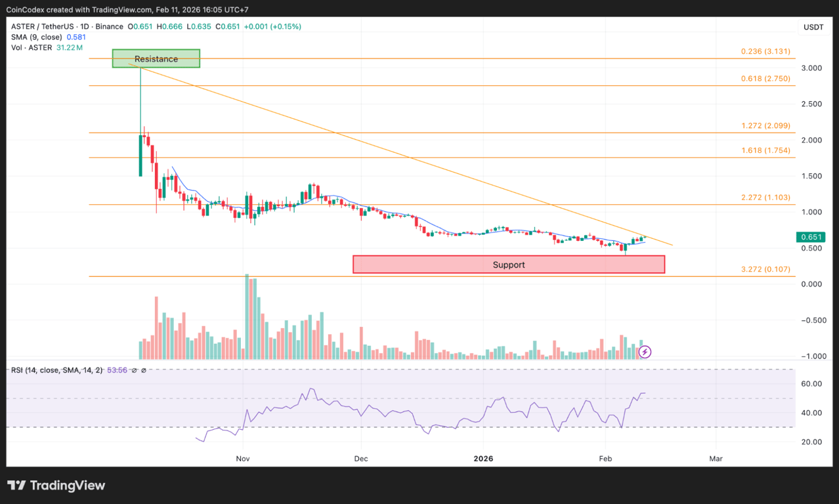Click the purple lightning bolt icon near the volume bars
Screen dimensions: 839x504
[x=645, y=352]
